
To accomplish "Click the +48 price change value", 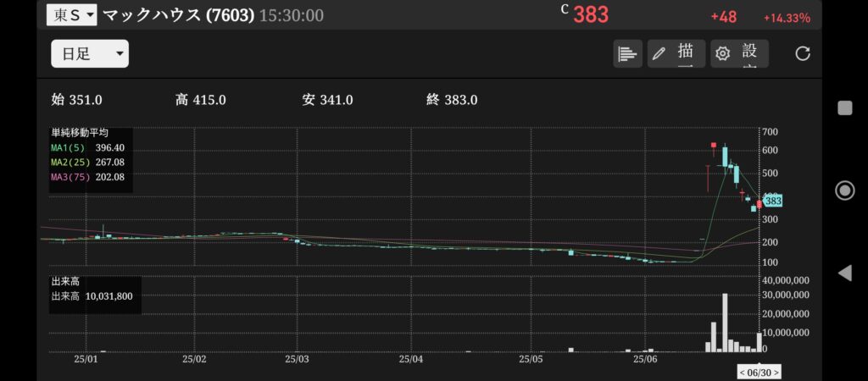I will (x=724, y=17).
